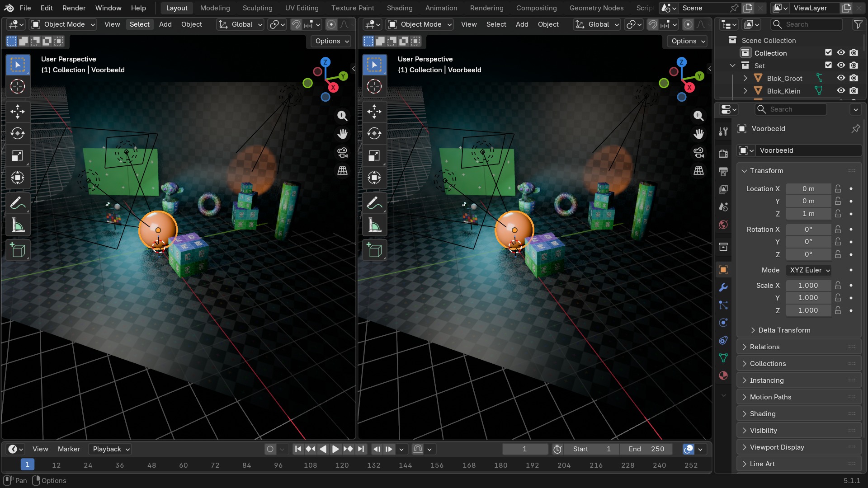
Task: Toggle proportional editing in left viewport header
Action: pyautogui.click(x=331, y=24)
